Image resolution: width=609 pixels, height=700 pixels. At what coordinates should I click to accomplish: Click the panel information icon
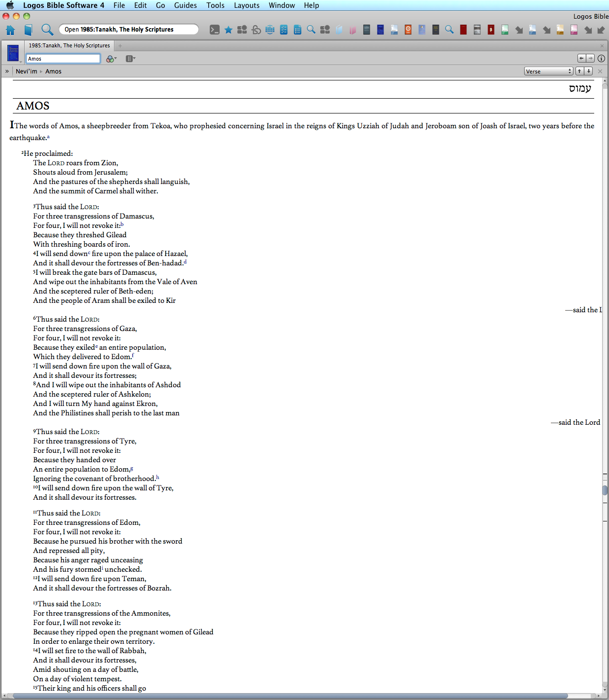click(601, 58)
